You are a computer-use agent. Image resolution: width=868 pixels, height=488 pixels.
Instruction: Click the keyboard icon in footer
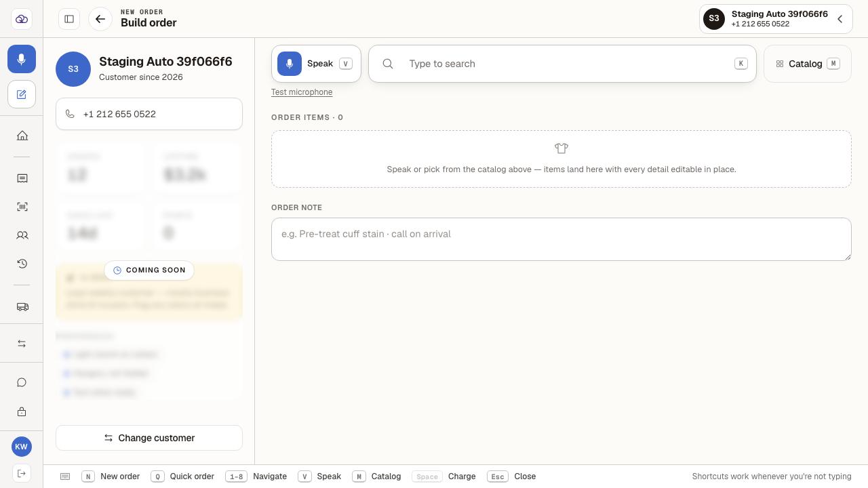point(65,476)
